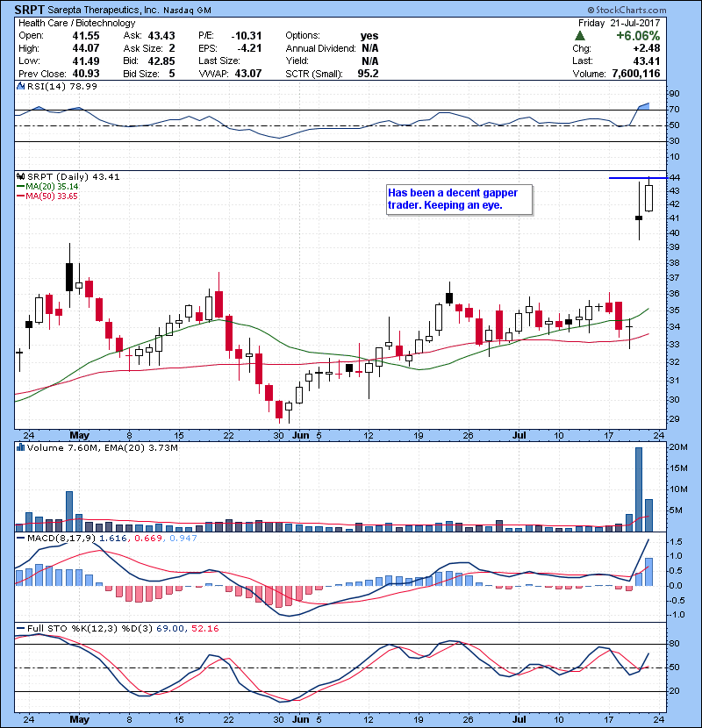The image size is (702, 728).
Task: Click the Bid price 42.85
Action: point(161,61)
